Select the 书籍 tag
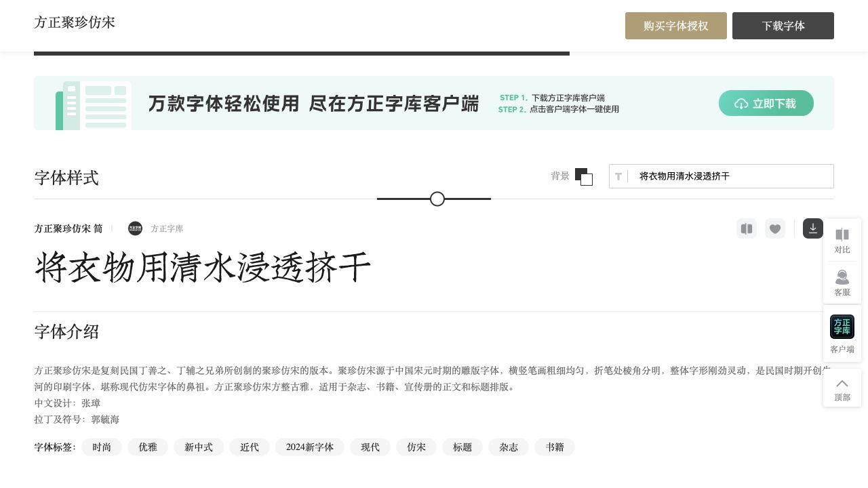This screenshot has height=488, width=868. (555, 447)
